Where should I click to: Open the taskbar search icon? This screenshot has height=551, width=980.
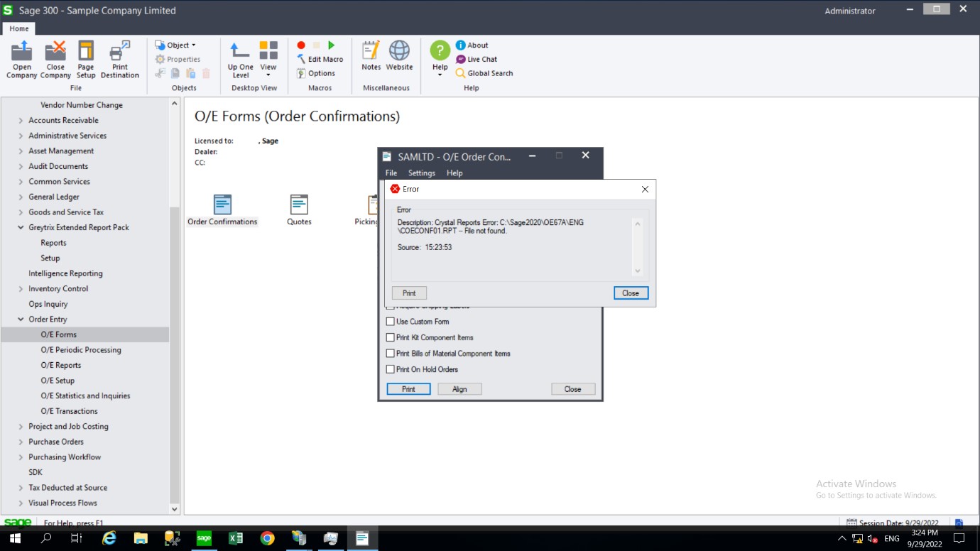pyautogui.click(x=46, y=538)
